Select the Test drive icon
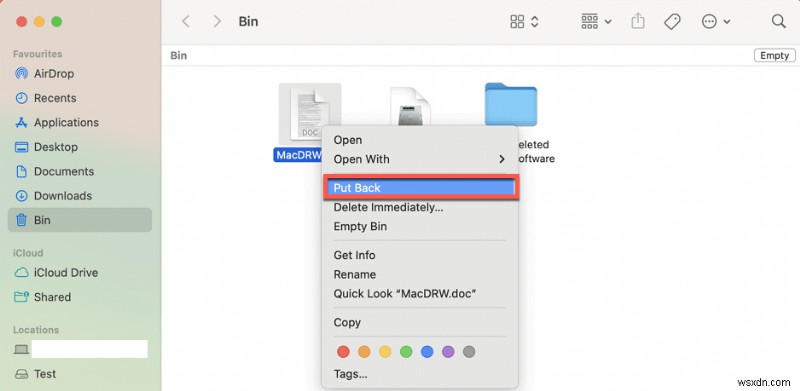800x391 pixels. tap(21, 374)
